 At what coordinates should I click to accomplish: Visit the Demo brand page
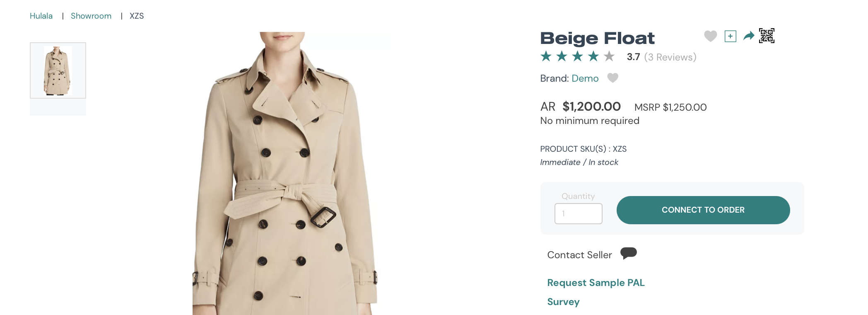click(x=585, y=78)
